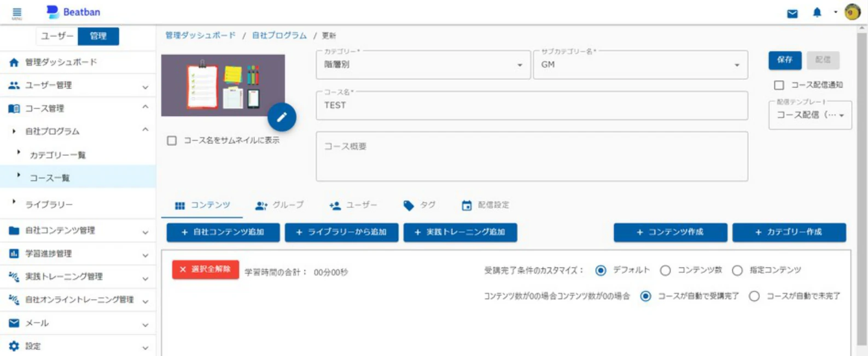Expand the 学習進捗管理 menu chevron
This screenshot has height=356, width=868.
(145, 255)
